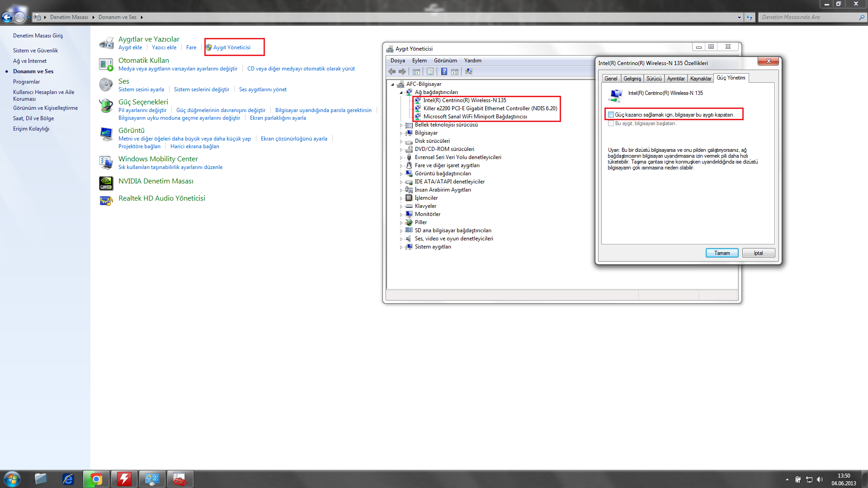
Task: Switch to the Gelişmiş tab
Action: coord(632,79)
